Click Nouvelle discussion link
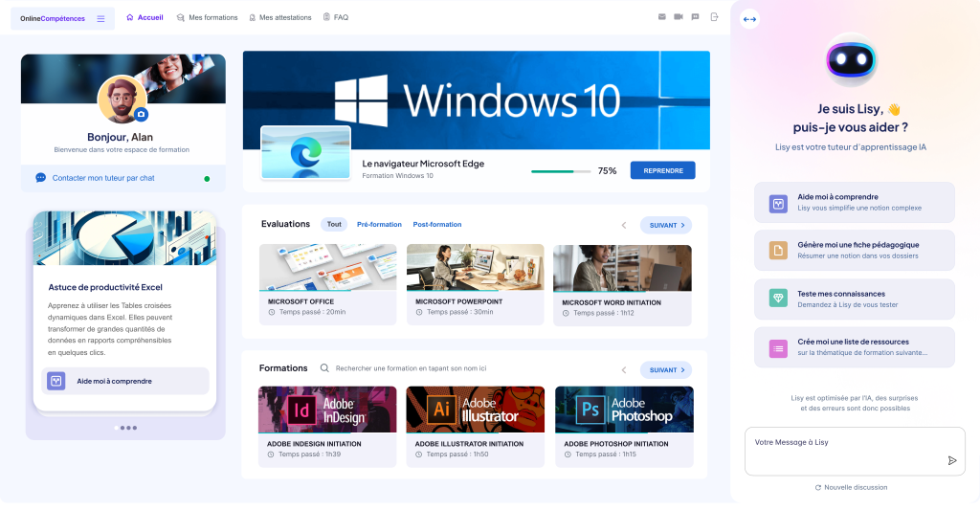The height and width of the screenshot is (510, 980). click(x=851, y=487)
